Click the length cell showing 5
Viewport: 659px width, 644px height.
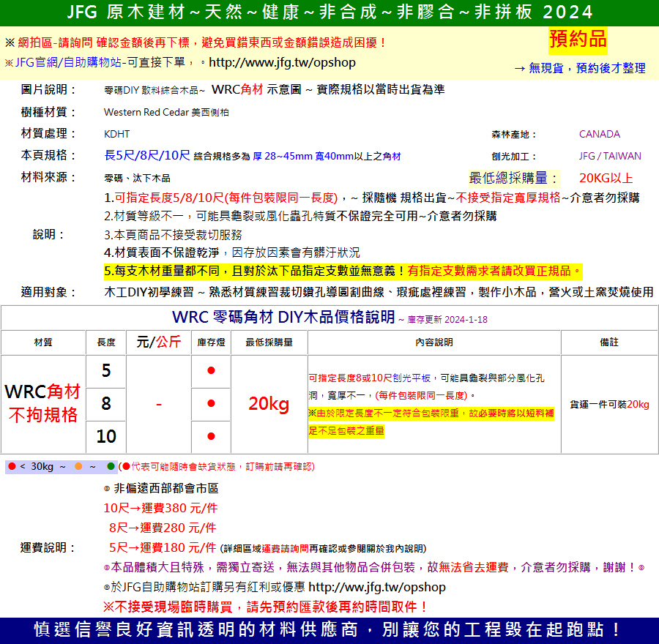click(106, 371)
